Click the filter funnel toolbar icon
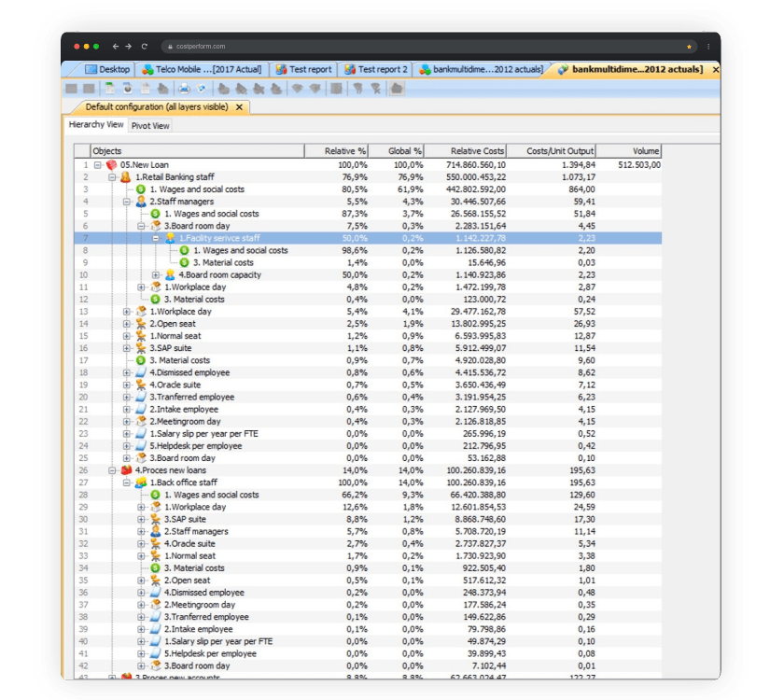 point(357,89)
